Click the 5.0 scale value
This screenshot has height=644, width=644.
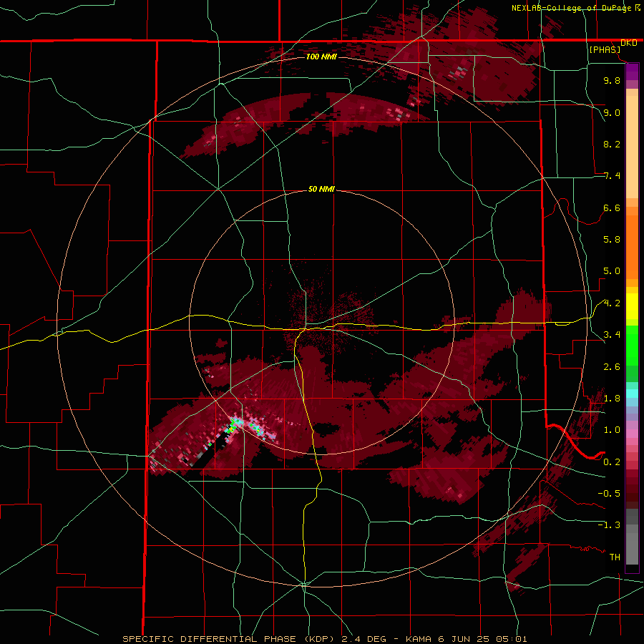coord(612,271)
